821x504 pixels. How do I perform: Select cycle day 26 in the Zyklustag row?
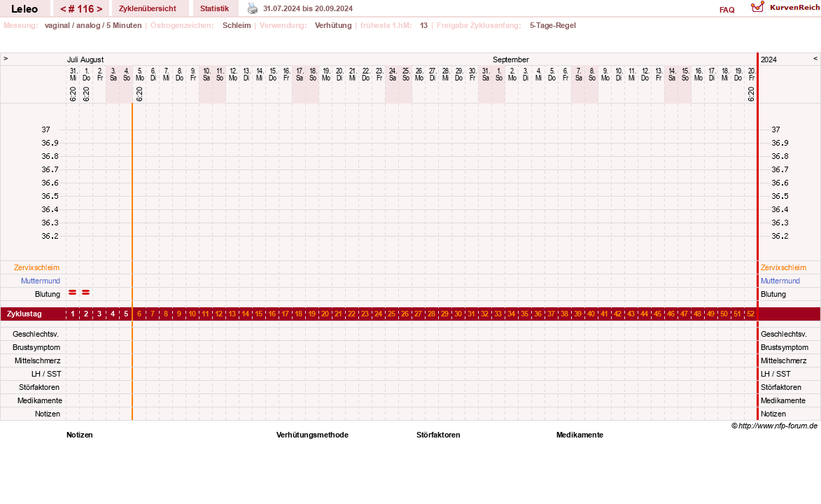[405, 314]
